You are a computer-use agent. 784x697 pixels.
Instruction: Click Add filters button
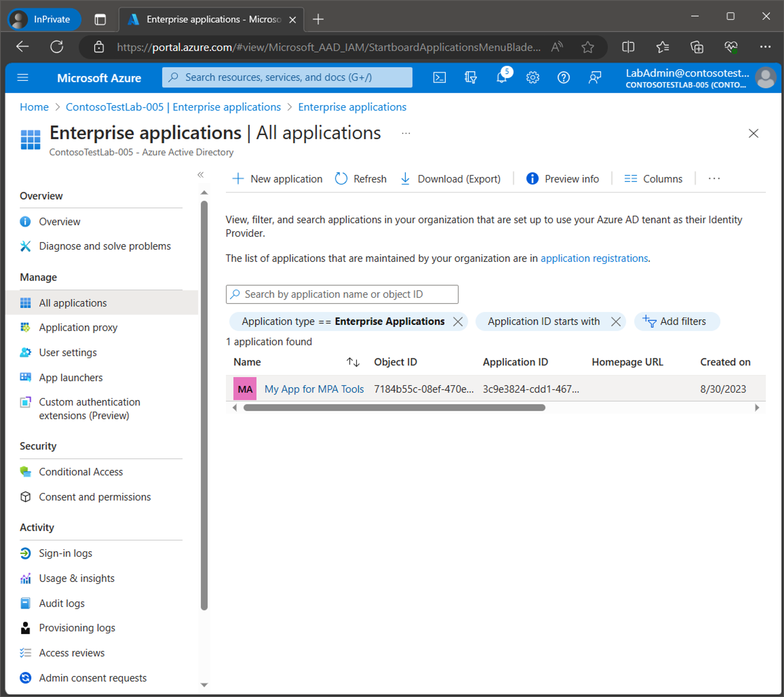click(677, 321)
